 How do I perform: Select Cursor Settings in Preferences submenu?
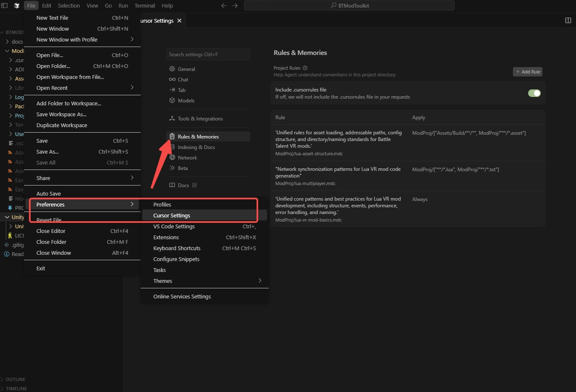[x=204, y=215]
